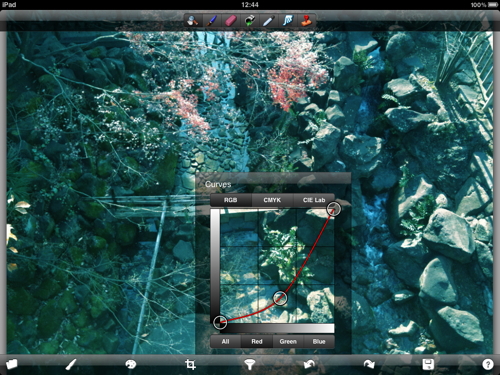Open brush settings in bottom bar
This screenshot has height=375, width=500.
[x=71, y=364]
